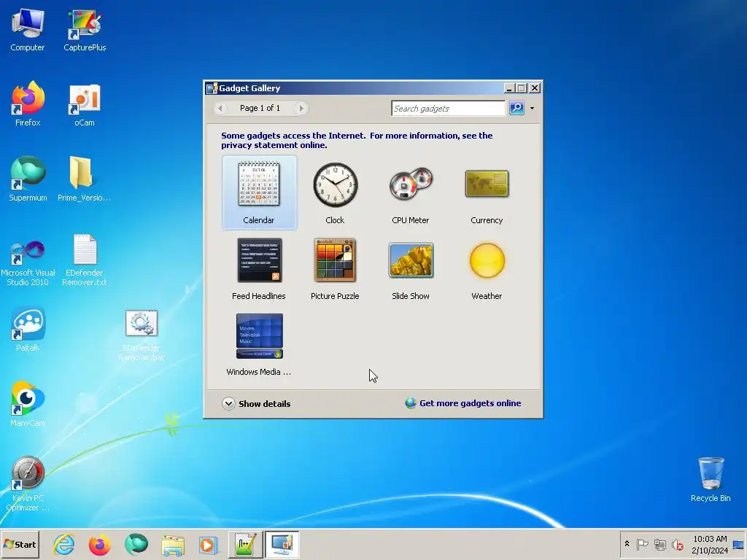The height and width of the screenshot is (560, 747).
Task: Select the Picture Puzzle gadget
Action: [x=335, y=268]
